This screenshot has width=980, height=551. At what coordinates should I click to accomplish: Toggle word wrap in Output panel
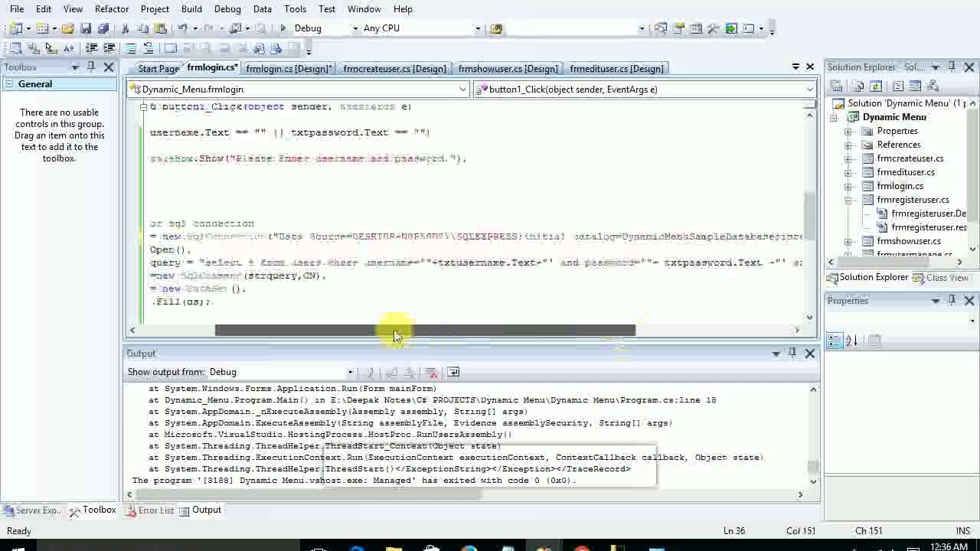point(452,372)
